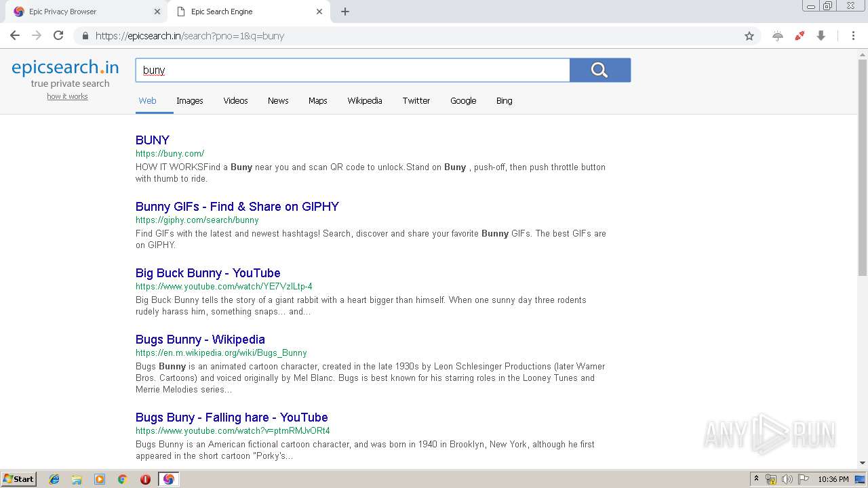Open Bugs Buny - Falling hare - YouTube
This screenshot has height=488, width=868.
pyautogui.click(x=232, y=417)
